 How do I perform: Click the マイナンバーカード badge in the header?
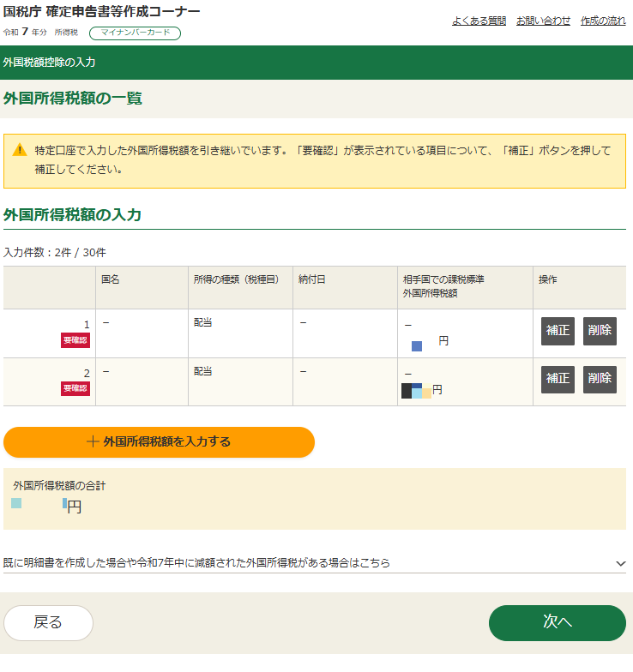pos(135,33)
